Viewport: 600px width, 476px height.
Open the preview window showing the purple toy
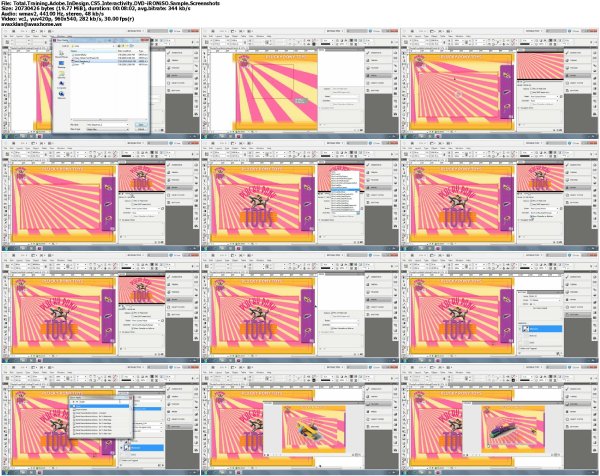click(x=513, y=430)
